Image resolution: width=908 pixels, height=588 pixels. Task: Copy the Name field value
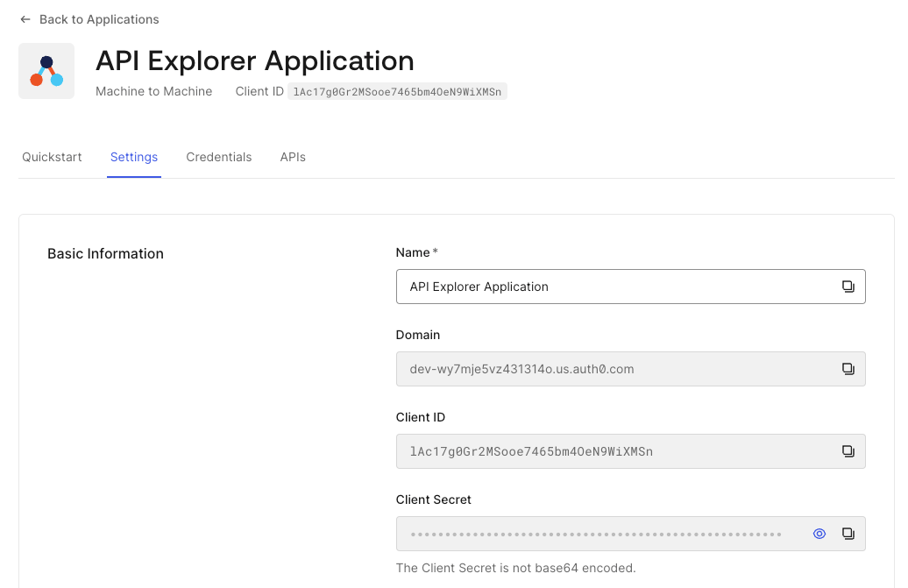point(848,287)
